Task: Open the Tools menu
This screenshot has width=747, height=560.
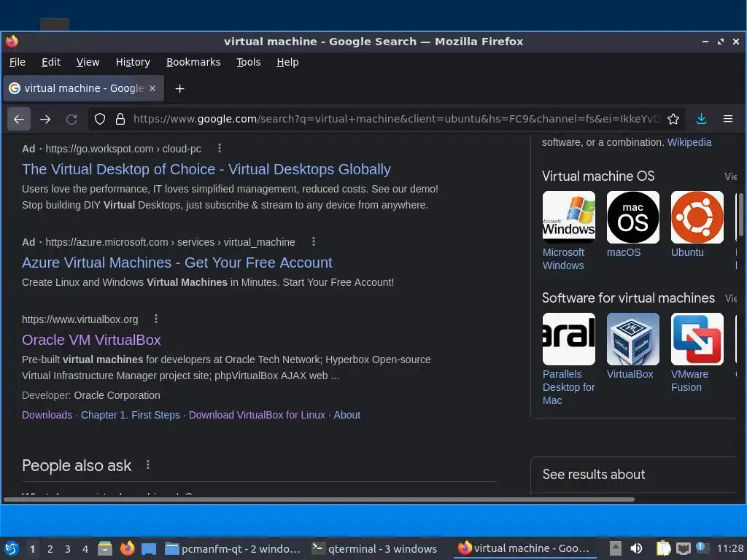Action: (249, 62)
